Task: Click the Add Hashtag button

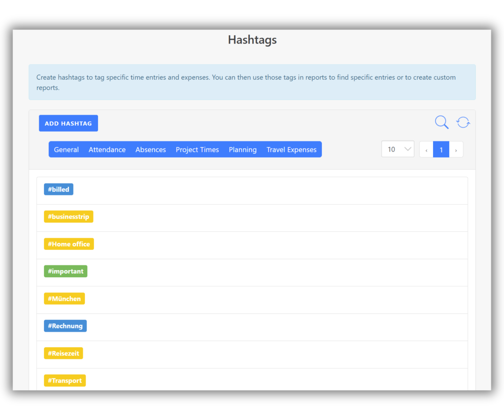Action: click(x=68, y=123)
